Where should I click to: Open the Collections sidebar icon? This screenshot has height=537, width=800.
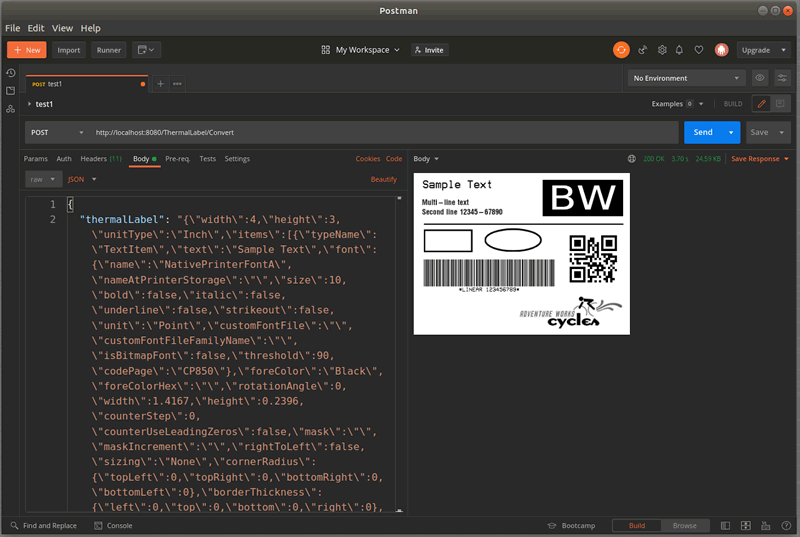pos(10,90)
